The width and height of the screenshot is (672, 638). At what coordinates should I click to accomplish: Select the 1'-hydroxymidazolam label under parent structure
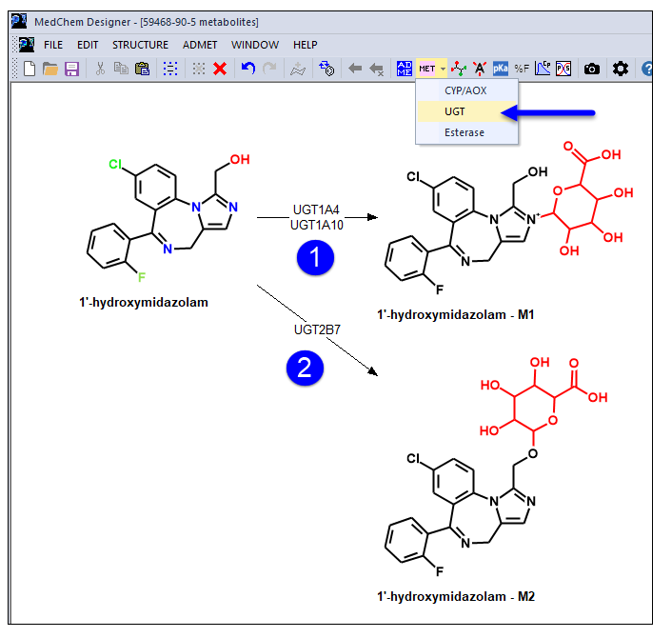pyautogui.click(x=144, y=302)
